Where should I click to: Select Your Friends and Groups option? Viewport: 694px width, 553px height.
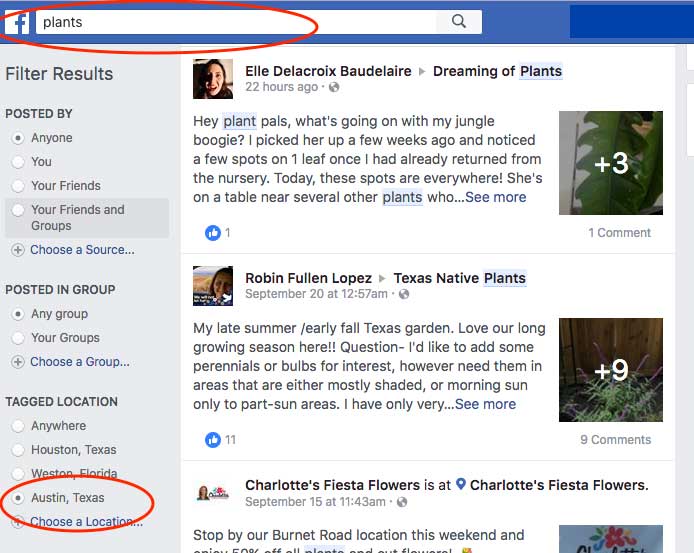pyautogui.click(x=87, y=218)
